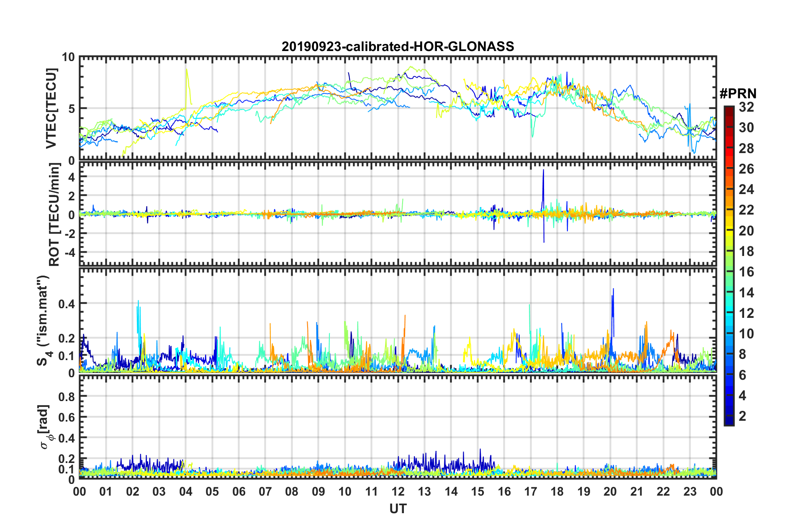Image resolution: width=796 pixels, height=532 pixels.
Task: Click the UT axis tick label 21
Action: tap(637, 491)
